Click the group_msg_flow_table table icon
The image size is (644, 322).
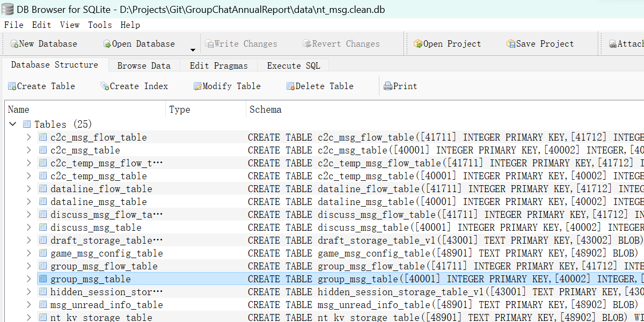43,266
